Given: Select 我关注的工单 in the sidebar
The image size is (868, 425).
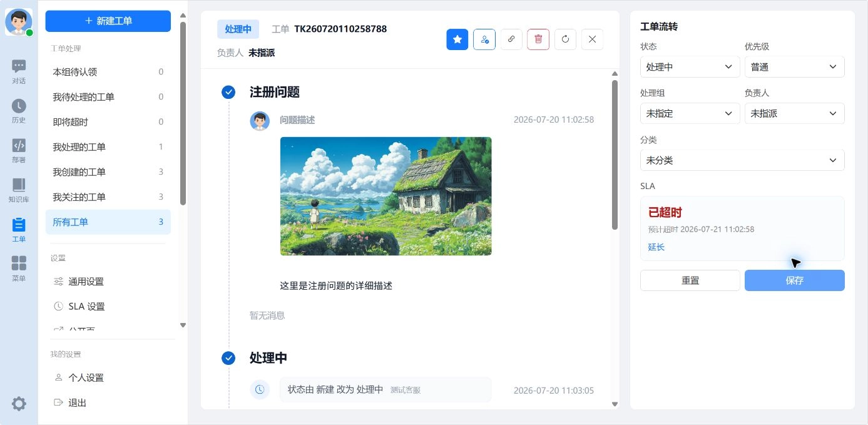Looking at the screenshot, I should (108, 197).
